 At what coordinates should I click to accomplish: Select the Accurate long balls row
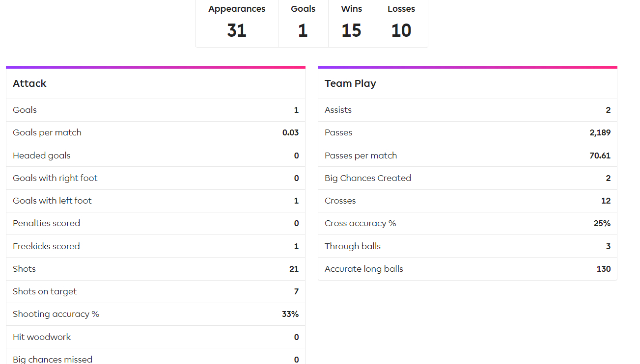click(468, 269)
